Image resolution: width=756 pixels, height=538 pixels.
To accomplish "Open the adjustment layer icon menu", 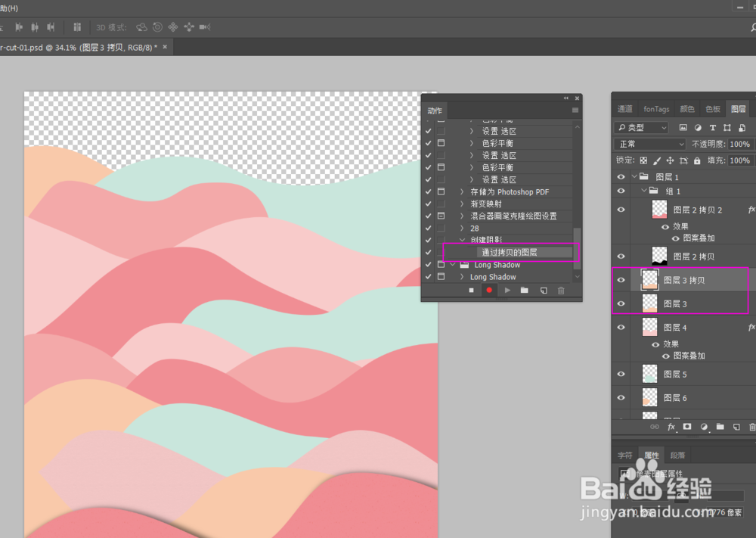I will pos(704,427).
